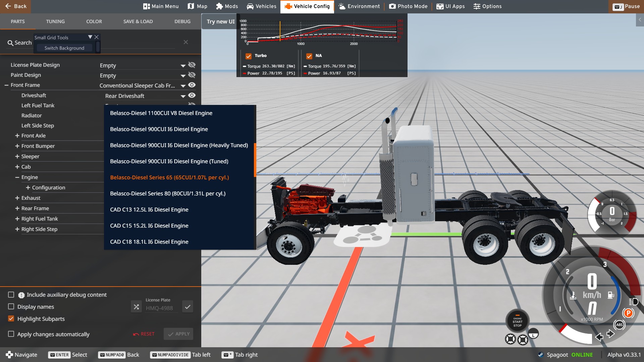This screenshot has width=644, height=362.
Task: Enable Display names checkbox
Action: pos(11,307)
